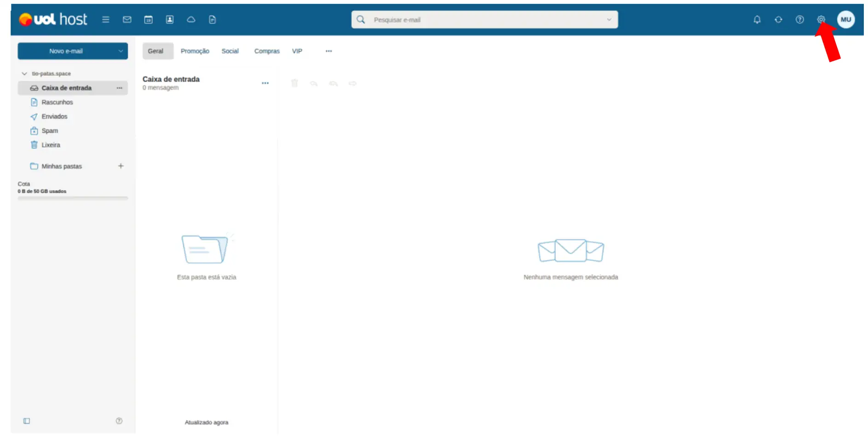This screenshot has width=868, height=444.
Task: Click the Novo e-mail button
Action: pos(66,51)
